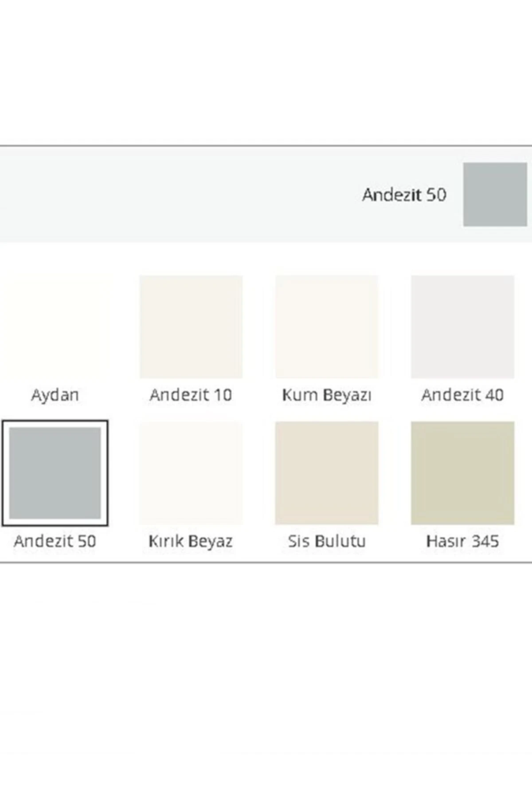
Task: Click the Kırık Beyaz text label
Action: [191, 541]
